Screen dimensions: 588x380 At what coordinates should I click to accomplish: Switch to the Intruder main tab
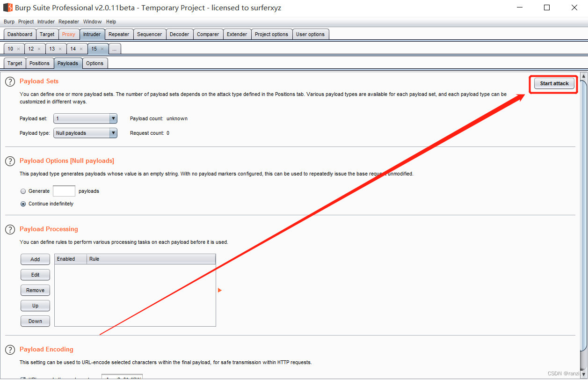[x=92, y=34]
